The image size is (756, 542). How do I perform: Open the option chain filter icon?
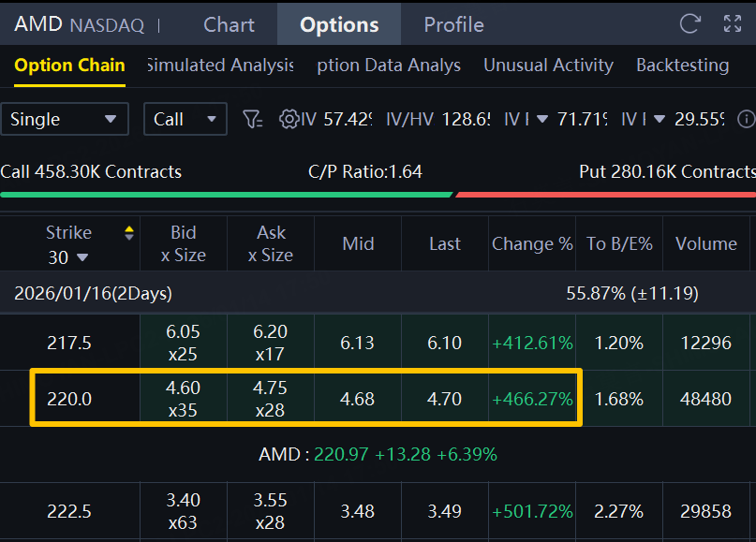252,119
